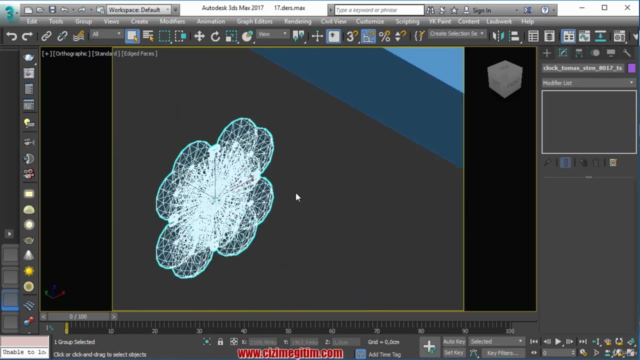The height and width of the screenshot is (360, 640).
Task: Click the search keyword input field
Action: (x=379, y=10)
